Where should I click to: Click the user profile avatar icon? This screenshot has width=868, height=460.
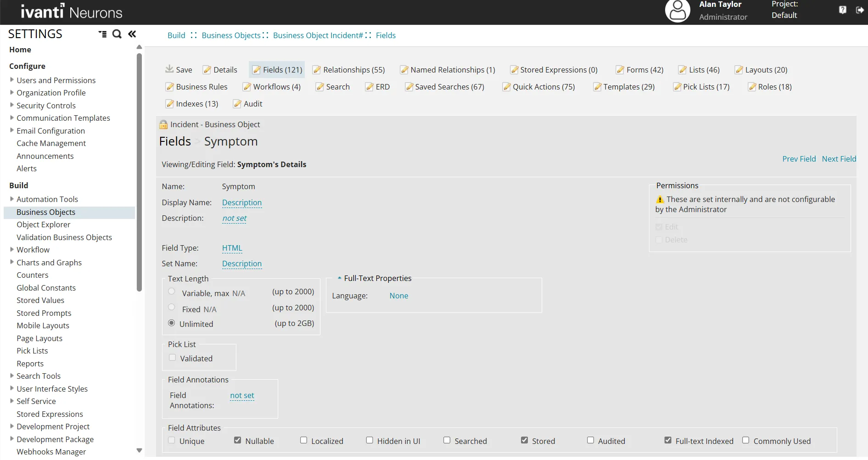click(678, 11)
